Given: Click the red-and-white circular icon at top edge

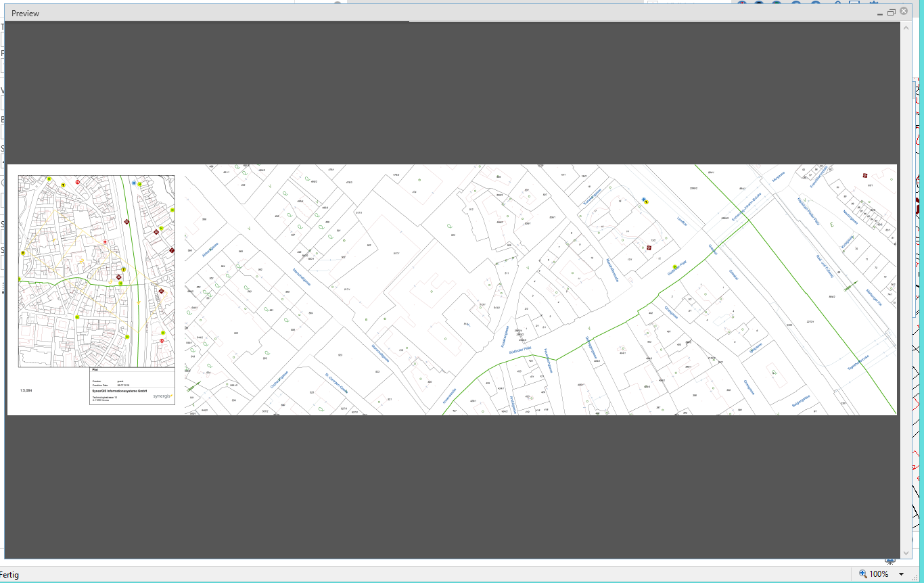Looking at the screenshot, I should pyautogui.click(x=742, y=3).
